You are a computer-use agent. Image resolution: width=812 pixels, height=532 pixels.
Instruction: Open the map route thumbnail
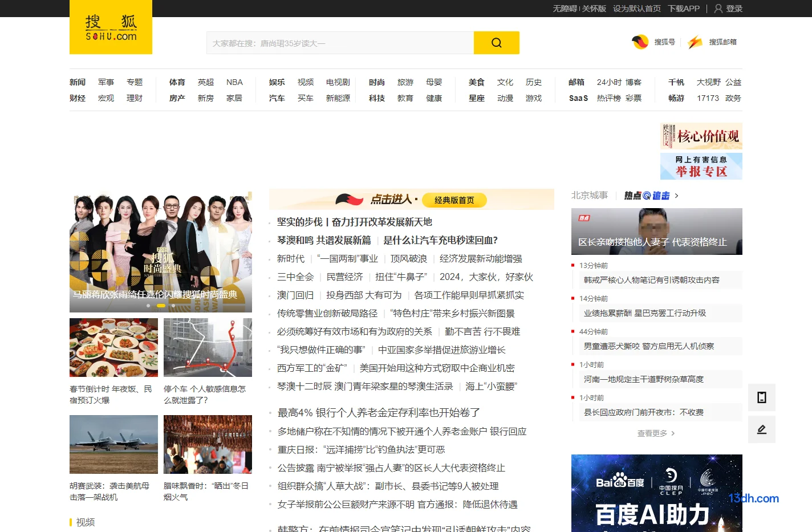tap(208, 347)
